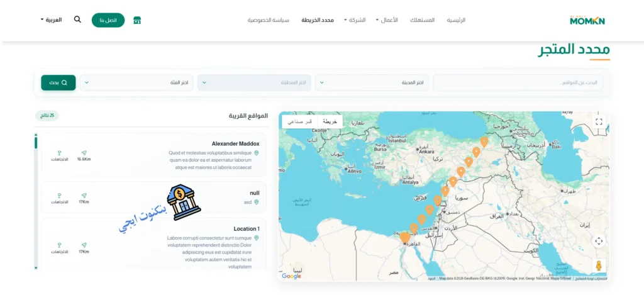Open سياسة الخصوصية privacy policy page
Image resolution: width=644 pixels, height=295 pixels.
[x=268, y=20]
